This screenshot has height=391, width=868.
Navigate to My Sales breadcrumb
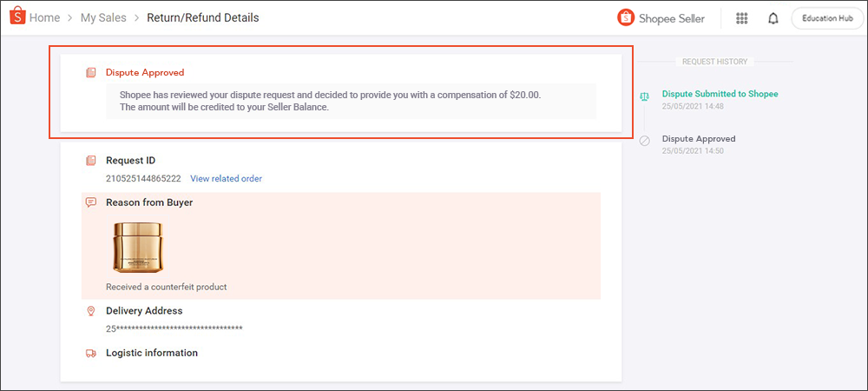[103, 18]
